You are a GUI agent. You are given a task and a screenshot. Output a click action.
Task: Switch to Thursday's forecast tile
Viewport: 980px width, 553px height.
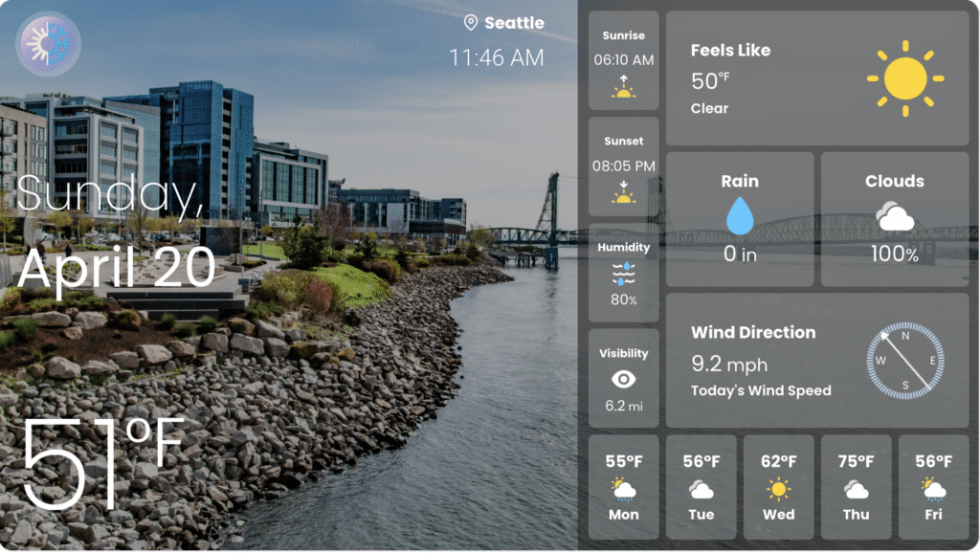coord(856,486)
